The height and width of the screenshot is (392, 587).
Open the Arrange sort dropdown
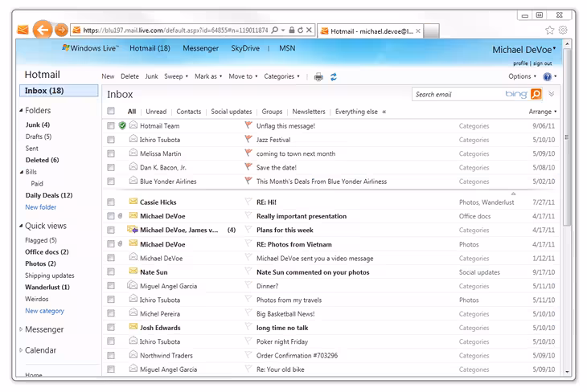[x=543, y=112]
